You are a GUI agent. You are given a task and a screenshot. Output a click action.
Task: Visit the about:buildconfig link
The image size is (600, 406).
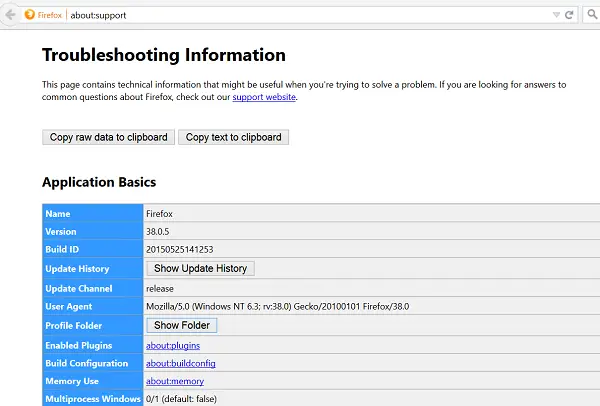click(x=180, y=363)
